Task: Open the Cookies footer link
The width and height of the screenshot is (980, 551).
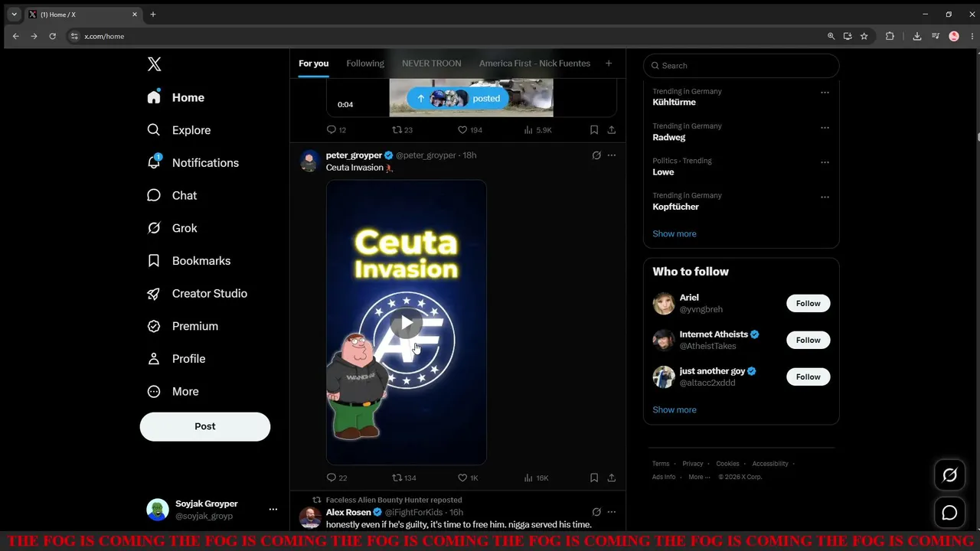Action: [727, 464]
